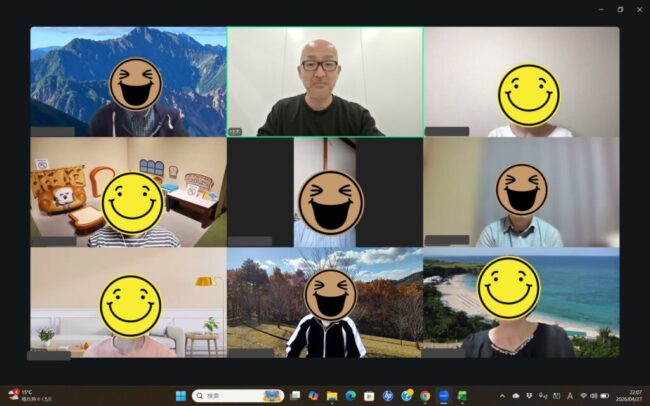Open the Windows Start menu
This screenshot has width=650, height=406.
tap(181, 395)
